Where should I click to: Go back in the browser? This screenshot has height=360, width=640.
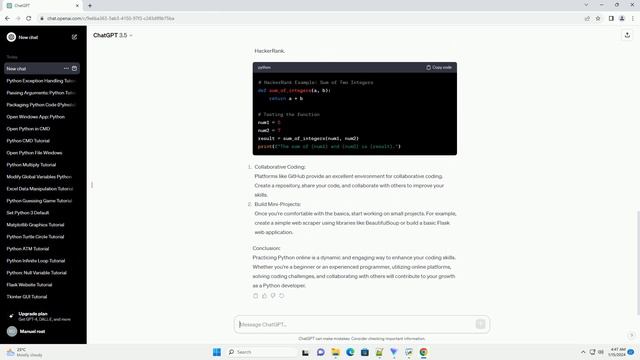coord(7,18)
